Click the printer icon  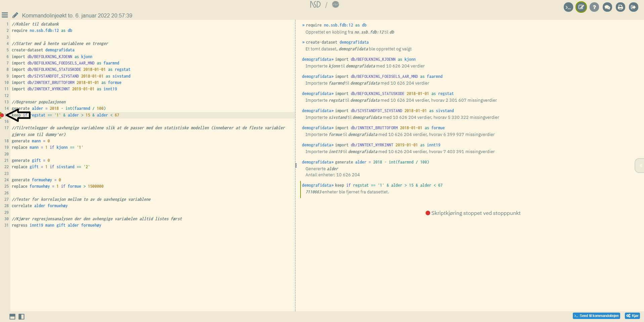pyautogui.click(x=620, y=7)
